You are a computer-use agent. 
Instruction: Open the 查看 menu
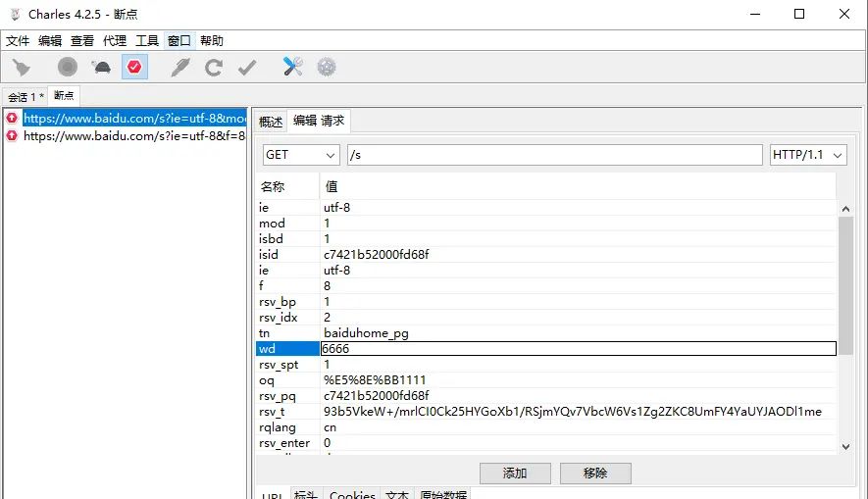82,40
